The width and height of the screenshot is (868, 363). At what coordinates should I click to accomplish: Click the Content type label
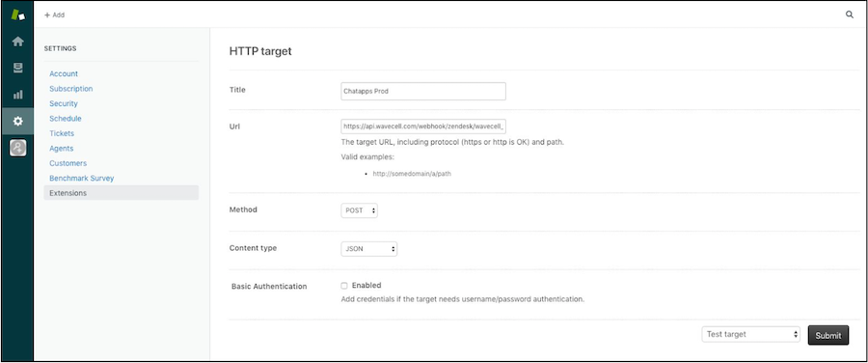[253, 248]
